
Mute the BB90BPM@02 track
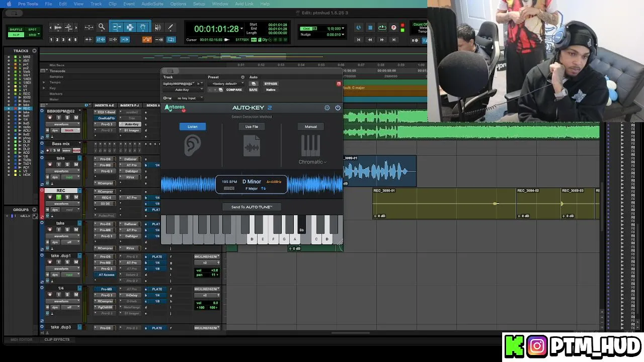(x=76, y=118)
